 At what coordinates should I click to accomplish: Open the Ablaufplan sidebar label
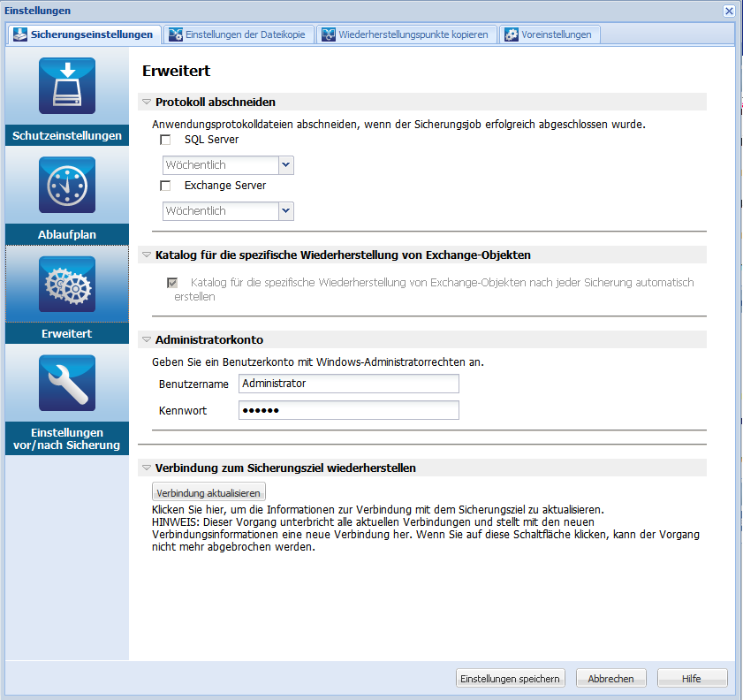point(67,234)
